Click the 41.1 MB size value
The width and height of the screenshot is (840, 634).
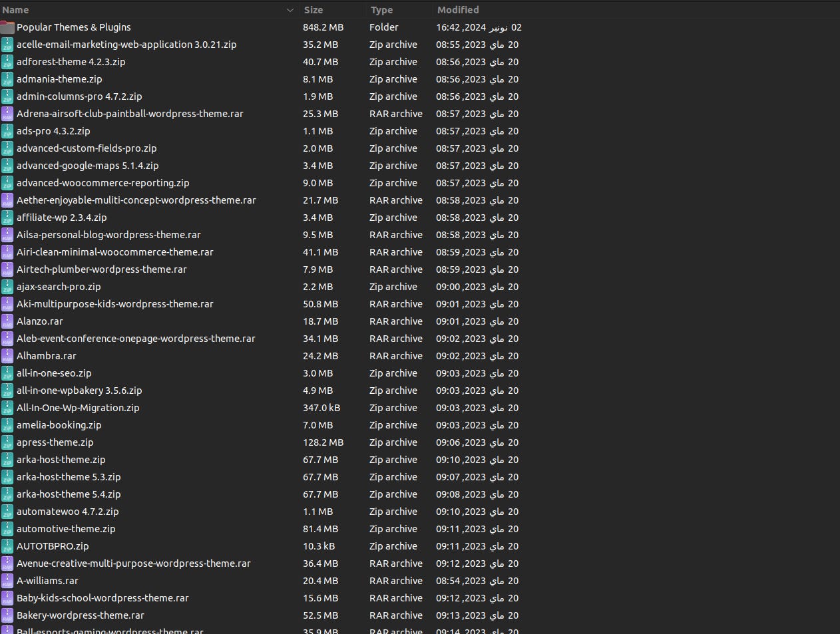click(321, 252)
